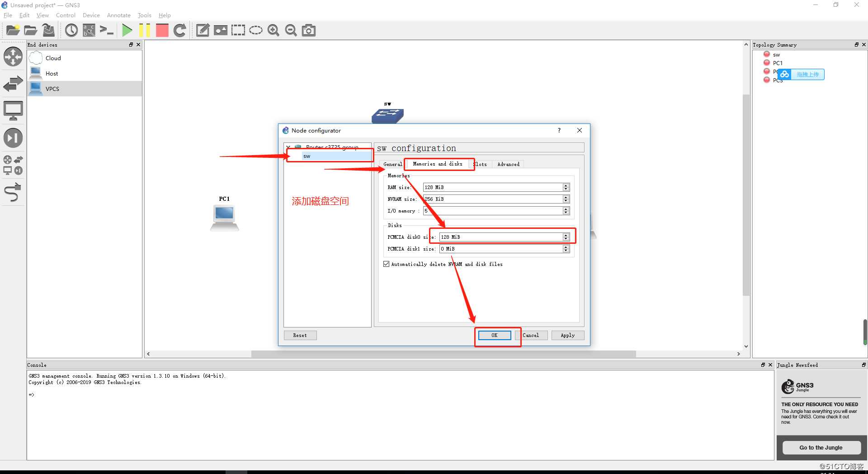Start all nodes with green play button

pos(127,30)
